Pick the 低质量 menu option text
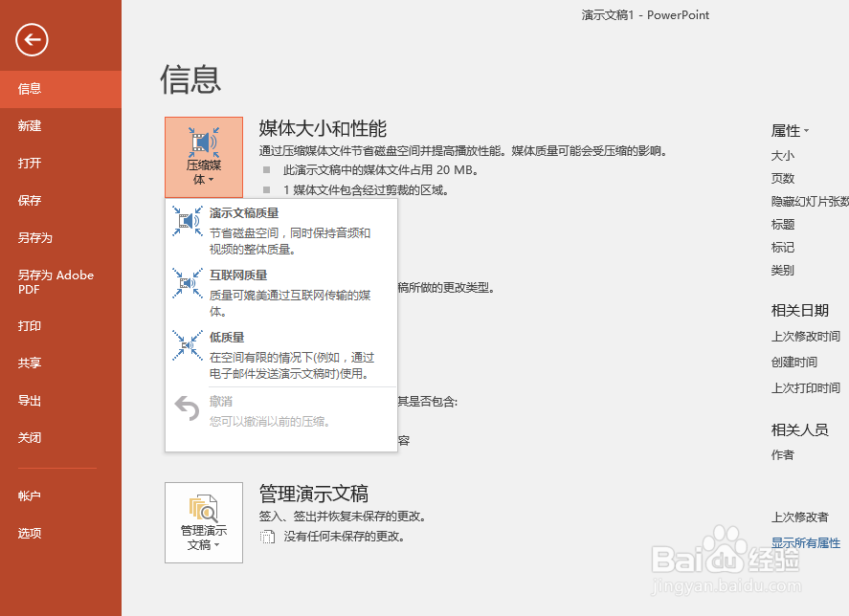 [x=227, y=338]
